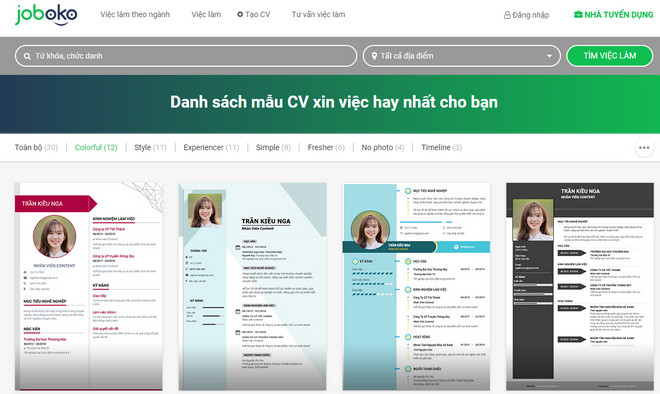The image size is (660, 394).
Task: Open the joboko logo homepage
Action: point(46,15)
